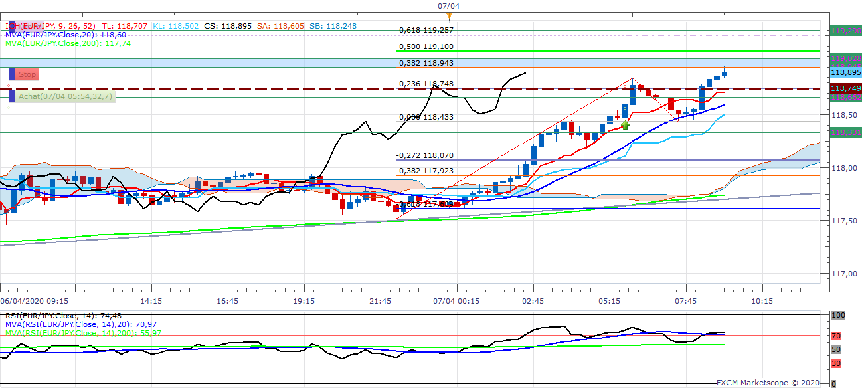Select the 0,382 118,943 Fibonacci level label
Image resolution: width=868 pixels, height=388 pixels.
tap(426, 64)
